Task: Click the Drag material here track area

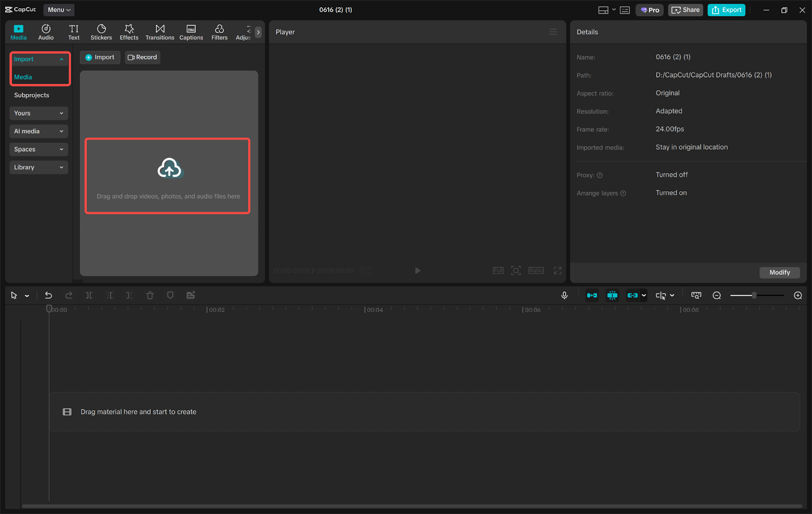Action: click(424, 412)
